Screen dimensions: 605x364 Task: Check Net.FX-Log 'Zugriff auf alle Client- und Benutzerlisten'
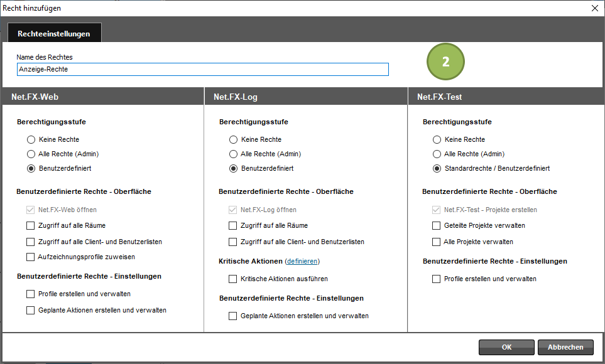pyautogui.click(x=232, y=242)
